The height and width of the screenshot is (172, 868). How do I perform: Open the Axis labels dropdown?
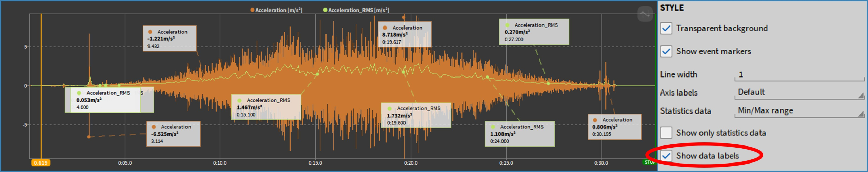[x=799, y=92]
